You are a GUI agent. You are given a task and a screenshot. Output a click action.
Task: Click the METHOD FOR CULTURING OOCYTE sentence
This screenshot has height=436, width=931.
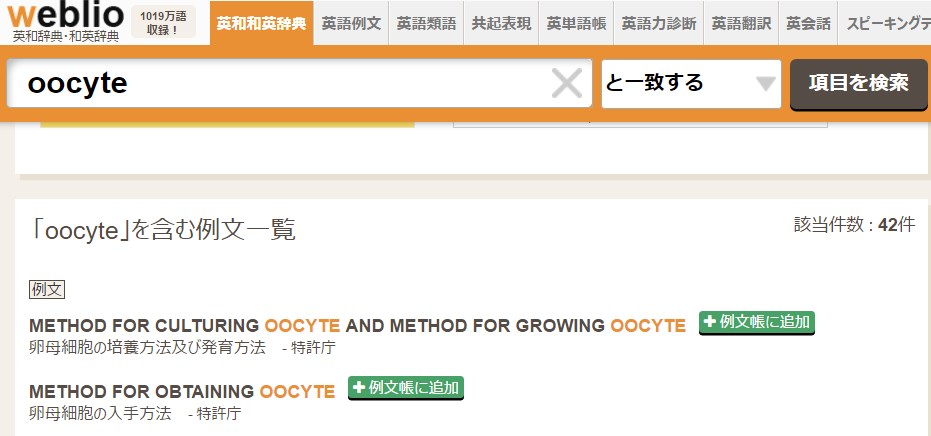(357, 326)
